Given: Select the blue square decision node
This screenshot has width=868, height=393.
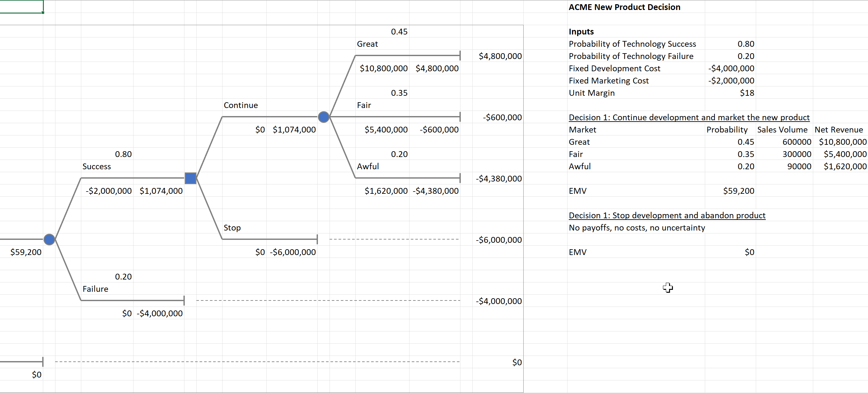Looking at the screenshot, I should point(190,178).
